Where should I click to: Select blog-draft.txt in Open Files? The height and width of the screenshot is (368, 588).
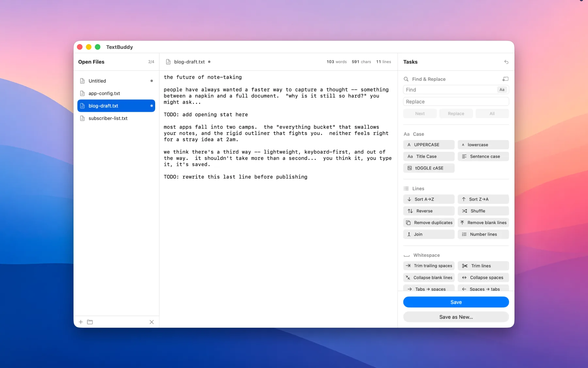[116, 106]
